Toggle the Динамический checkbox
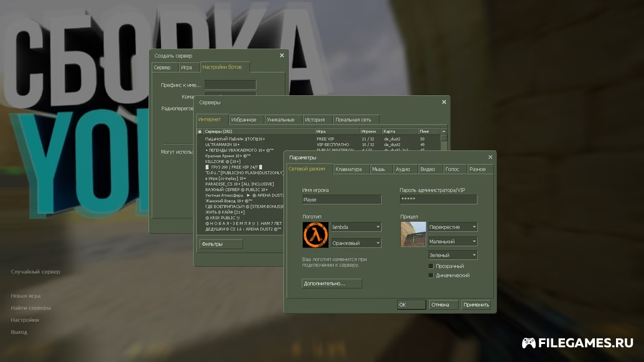The width and height of the screenshot is (644, 362). [431, 276]
